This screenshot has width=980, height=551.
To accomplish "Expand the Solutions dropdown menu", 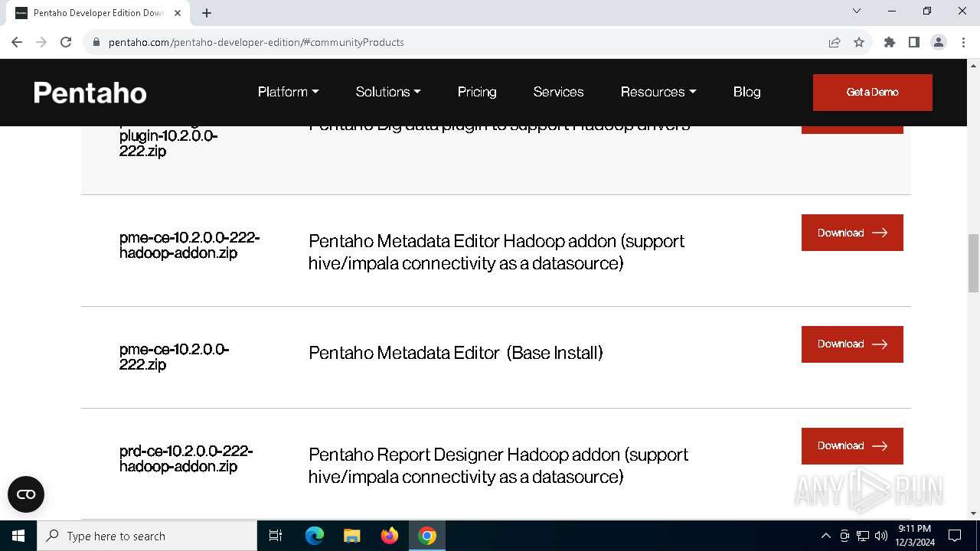I will coord(387,92).
